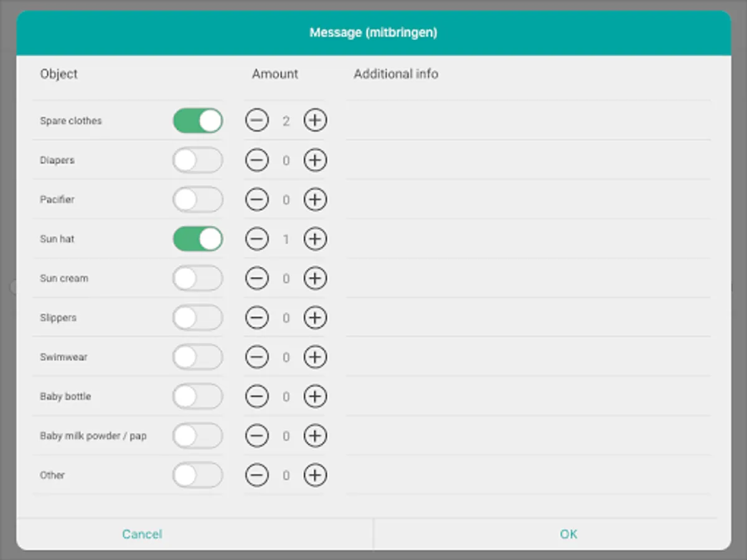Increase the Baby milk powder / pap amount
The height and width of the screenshot is (560, 747).
point(315,436)
